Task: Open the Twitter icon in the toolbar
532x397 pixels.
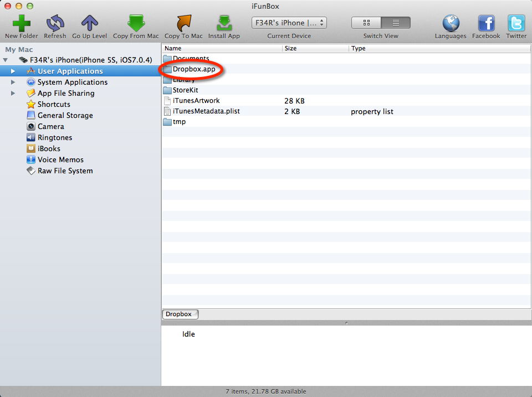Action: point(516,23)
